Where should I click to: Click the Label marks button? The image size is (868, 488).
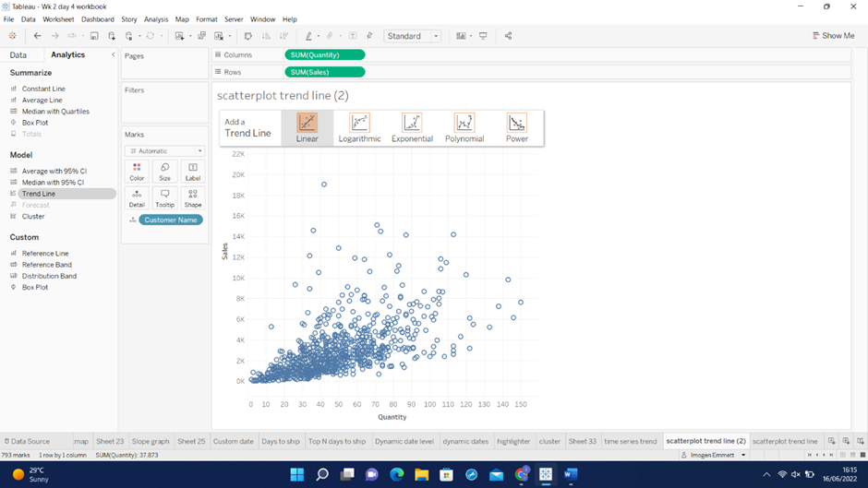[x=192, y=171]
